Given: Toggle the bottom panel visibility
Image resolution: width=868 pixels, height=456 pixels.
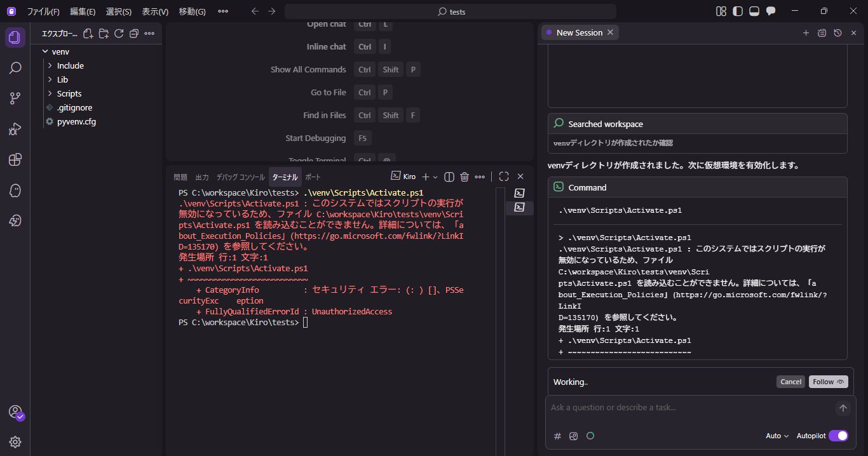Looking at the screenshot, I should pos(754,11).
